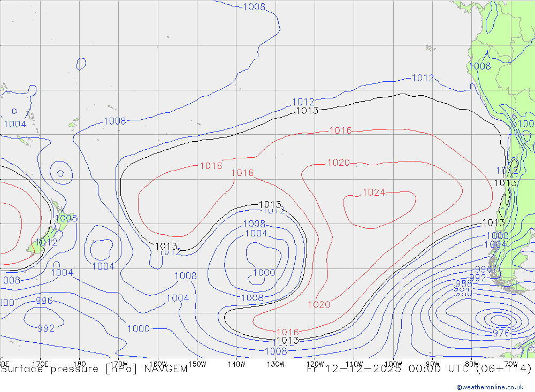535x392 pixels.
Task: Click the 110W longitude axis label
Action: click(x=354, y=364)
